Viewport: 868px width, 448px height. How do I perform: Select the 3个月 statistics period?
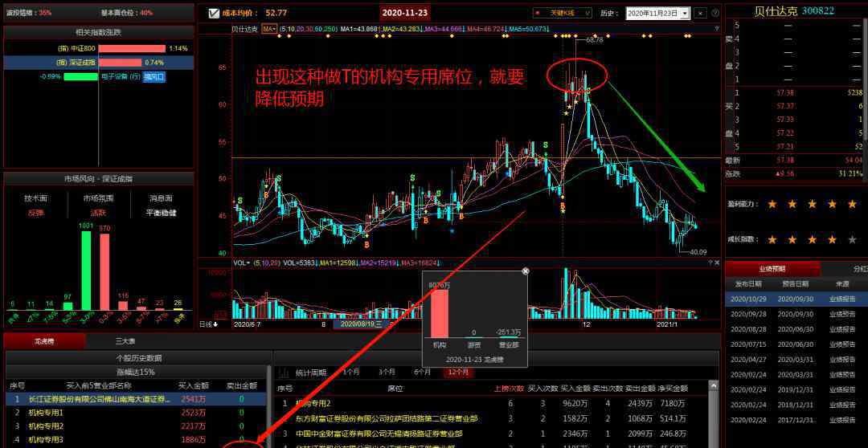(387, 373)
